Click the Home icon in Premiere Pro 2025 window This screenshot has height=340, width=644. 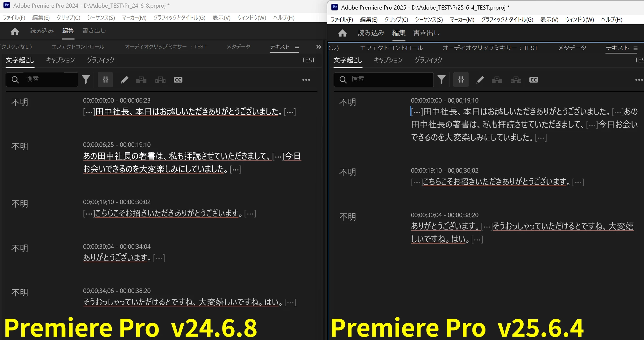click(x=343, y=33)
